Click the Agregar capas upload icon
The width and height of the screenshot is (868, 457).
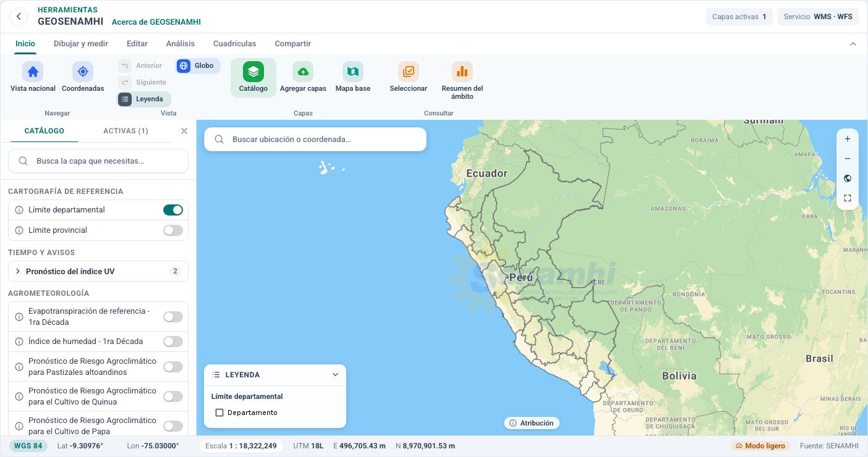[x=303, y=72]
